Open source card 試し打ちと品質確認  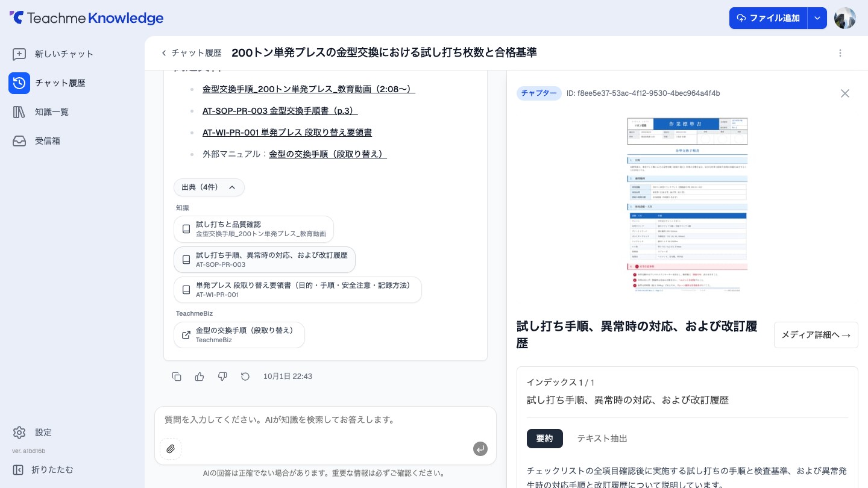[254, 230]
